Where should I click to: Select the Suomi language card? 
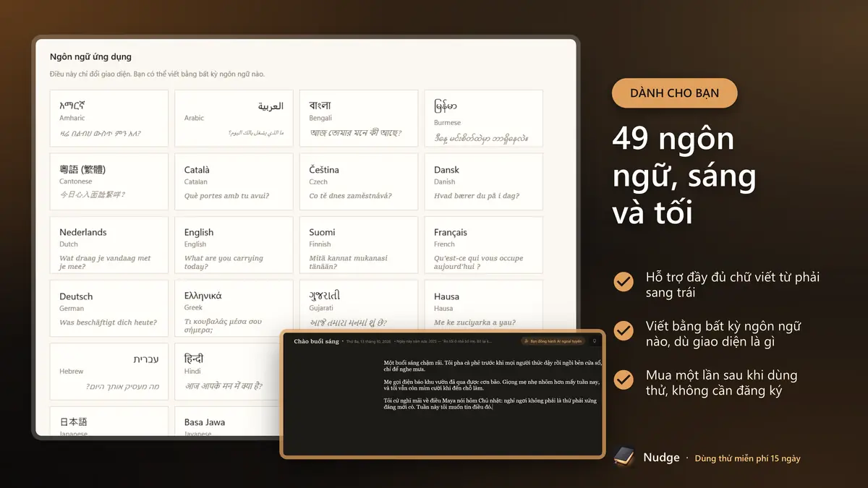359,245
